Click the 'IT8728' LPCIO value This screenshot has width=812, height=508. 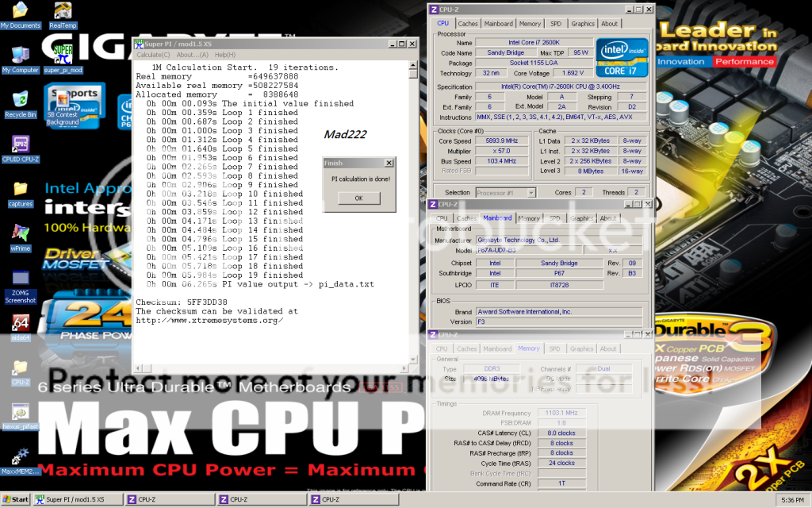tap(560, 285)
